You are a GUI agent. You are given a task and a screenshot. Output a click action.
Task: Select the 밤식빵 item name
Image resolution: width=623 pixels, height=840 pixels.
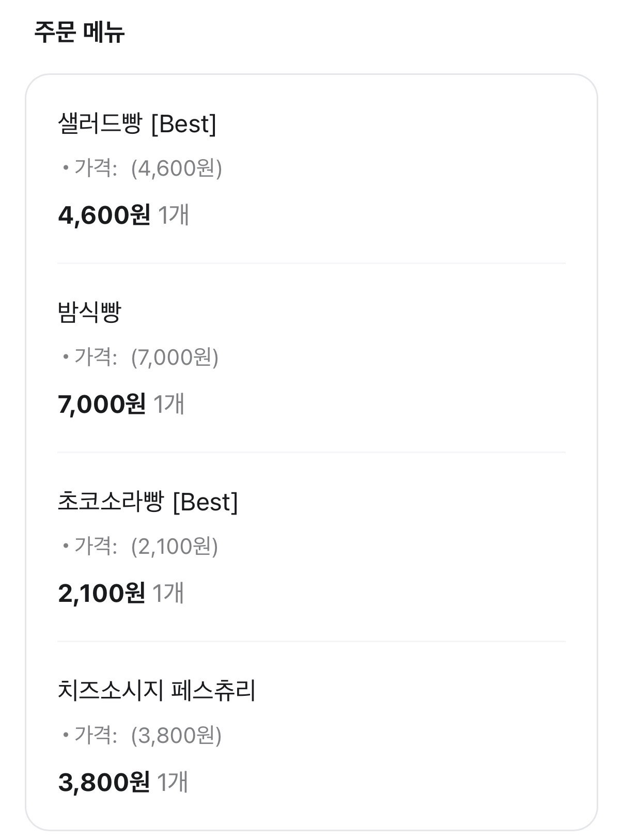[x=90, y=313]
